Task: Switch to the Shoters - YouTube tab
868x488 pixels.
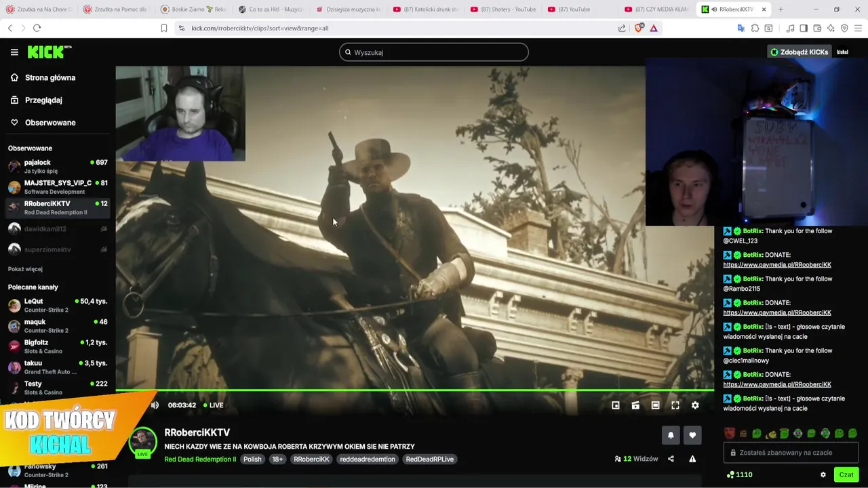Action: 502,9
